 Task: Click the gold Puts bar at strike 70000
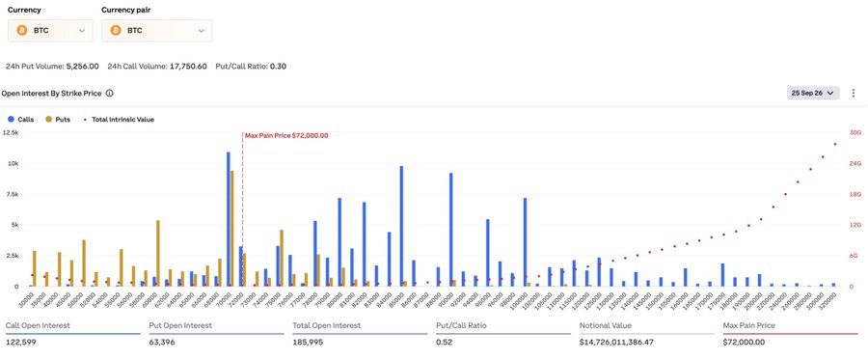pyautogui.click(x=231, y=229)
